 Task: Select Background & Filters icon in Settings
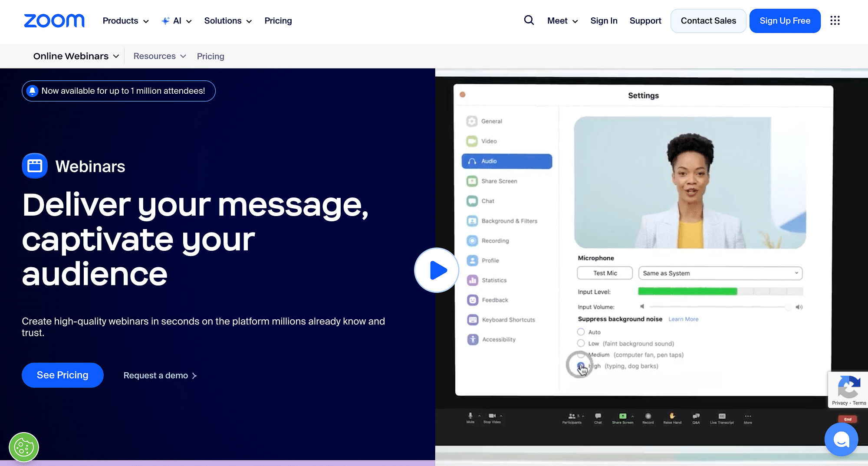coord(472,221)
